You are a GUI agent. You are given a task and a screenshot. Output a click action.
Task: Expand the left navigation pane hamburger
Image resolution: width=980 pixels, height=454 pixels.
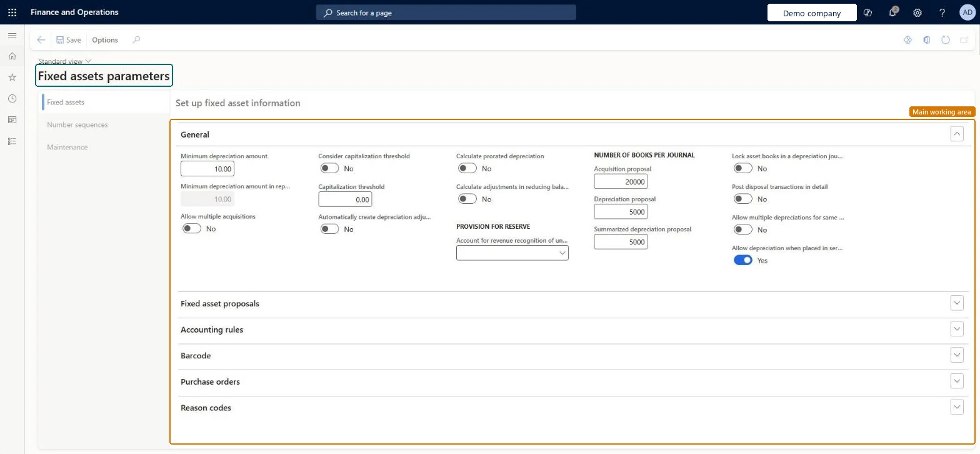[x=12, y=36]
